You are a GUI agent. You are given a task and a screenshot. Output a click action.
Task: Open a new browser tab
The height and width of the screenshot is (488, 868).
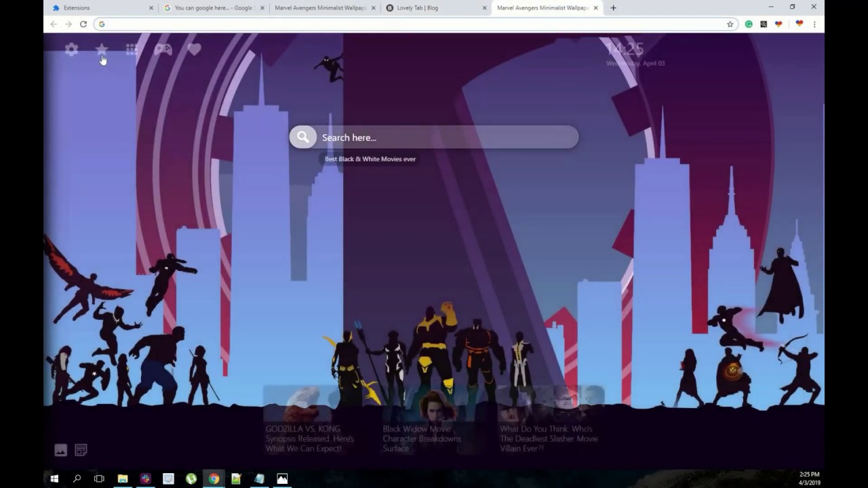tap(613, 8)
